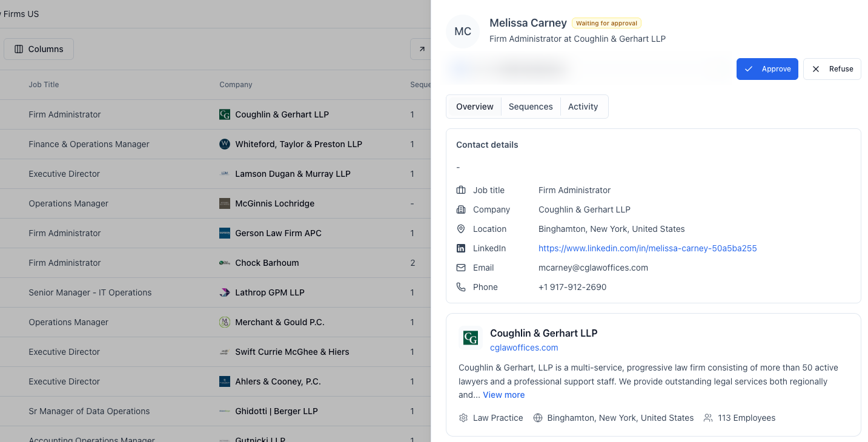Screen dimensions: 868x442
Task: Click the Coughlin & Gerhart logo in company card
Action: [471, 338]
